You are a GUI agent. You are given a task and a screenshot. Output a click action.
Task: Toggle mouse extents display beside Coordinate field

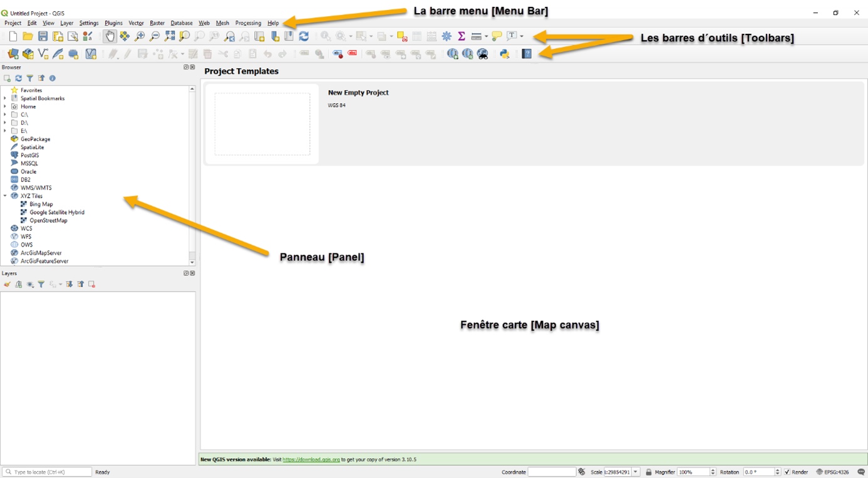point(582,472)
